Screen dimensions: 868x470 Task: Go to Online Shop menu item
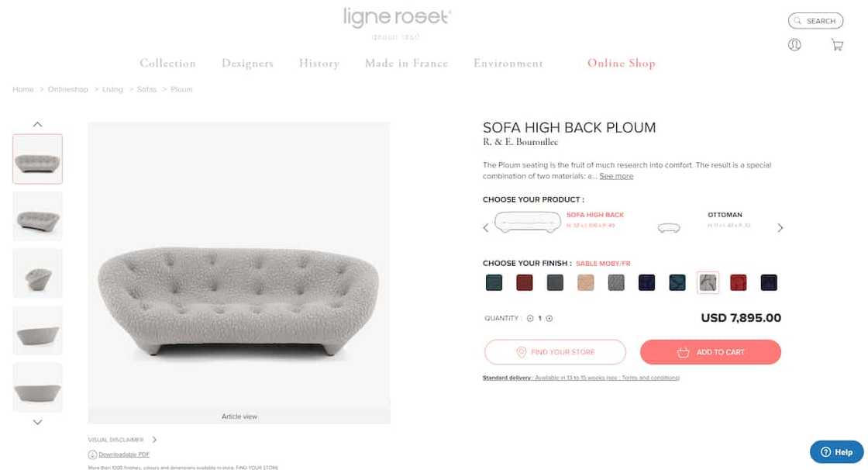621,64
